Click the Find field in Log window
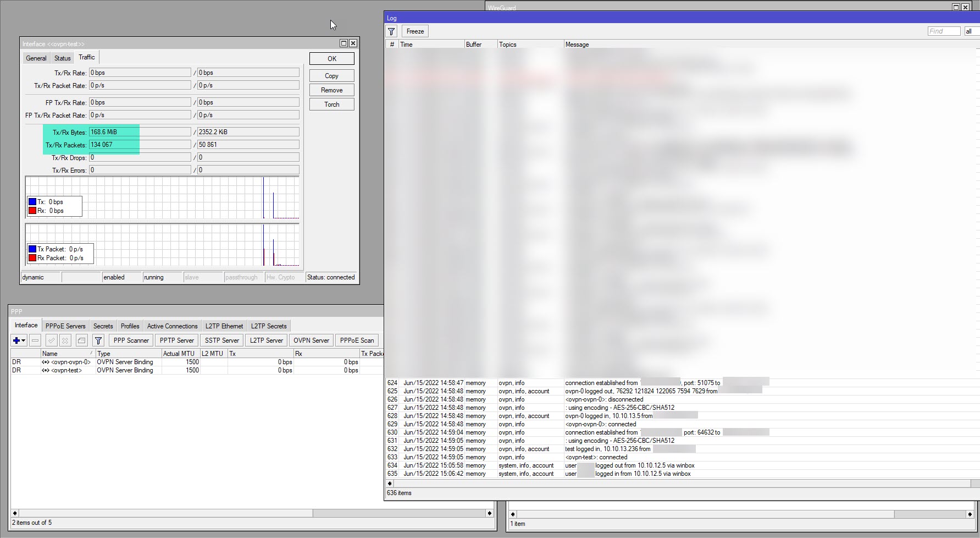980x538 pixels. pos(944,31)
